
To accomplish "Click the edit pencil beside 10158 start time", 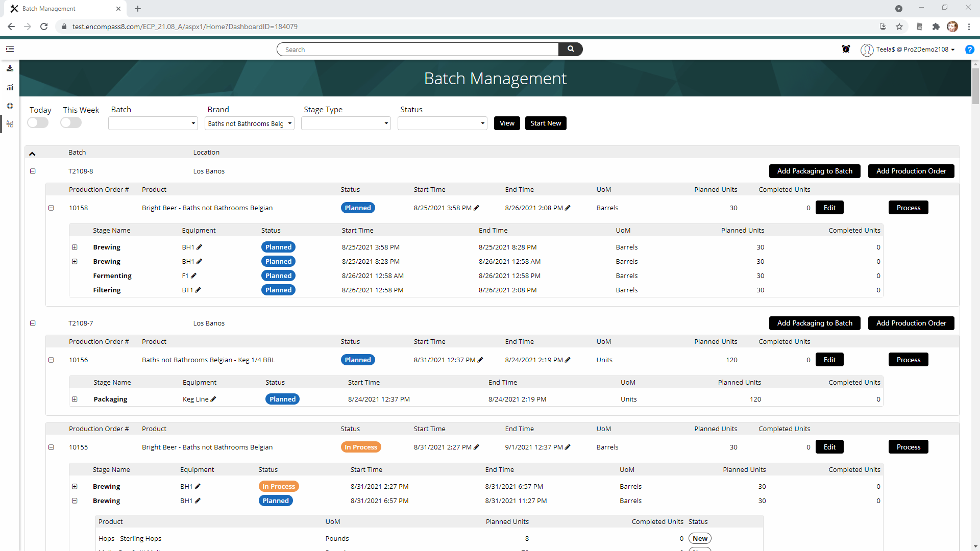I will [x=477, y=208].
